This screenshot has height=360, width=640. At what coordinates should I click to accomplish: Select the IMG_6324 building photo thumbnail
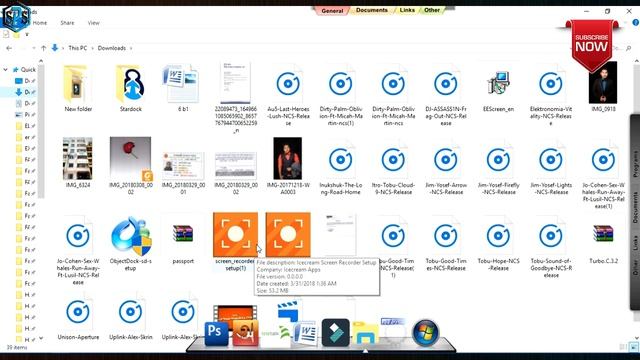pos(78,162)
